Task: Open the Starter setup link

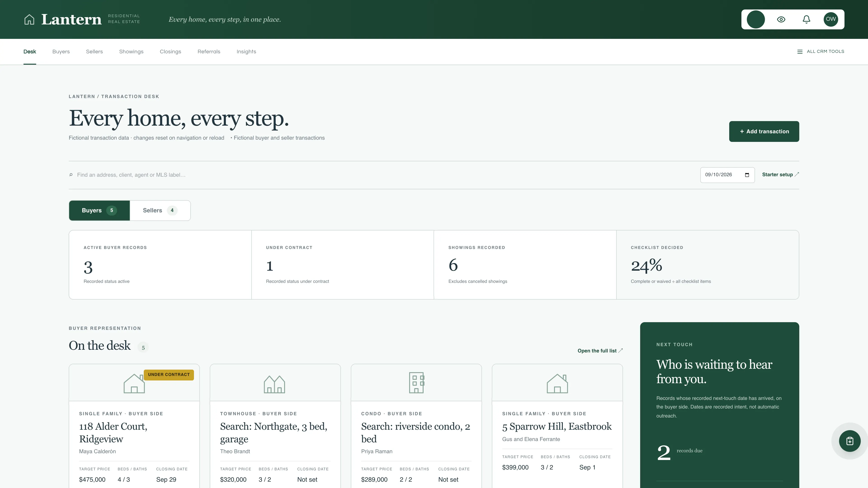Action: [x=780, y=174]
